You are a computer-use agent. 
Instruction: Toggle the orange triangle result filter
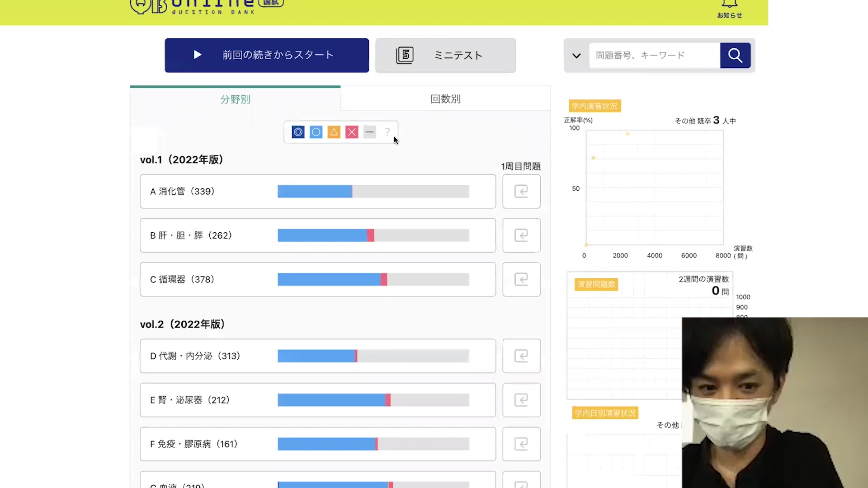tap(334, 132)
